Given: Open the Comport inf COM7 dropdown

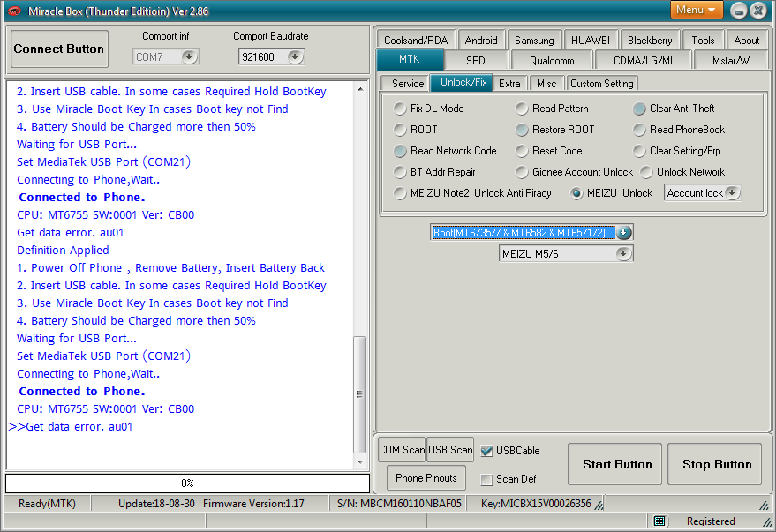Looking at the screenshot, I should coord(189,56).
